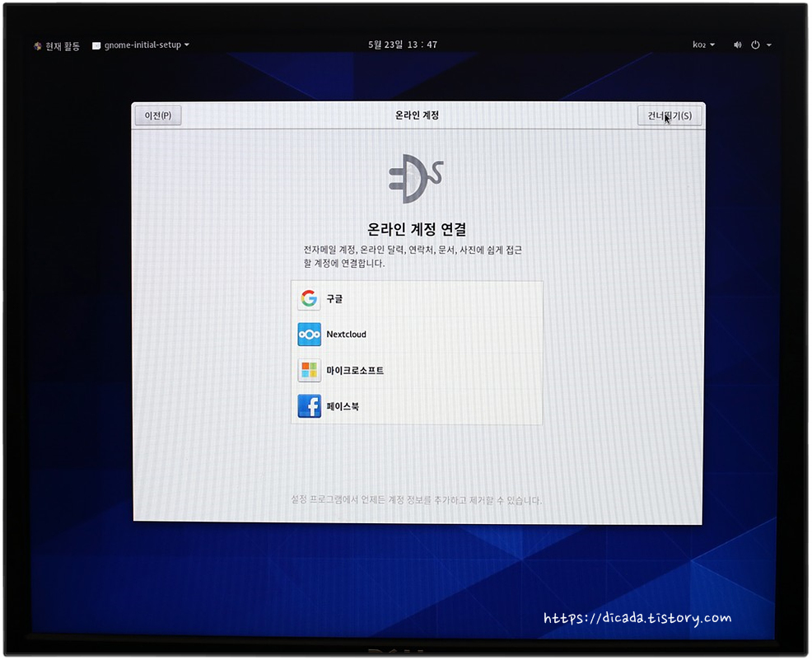Screen dimensions: 812x660
Task: Select the 마이크로소프트 account label
Action: (355, 371)
